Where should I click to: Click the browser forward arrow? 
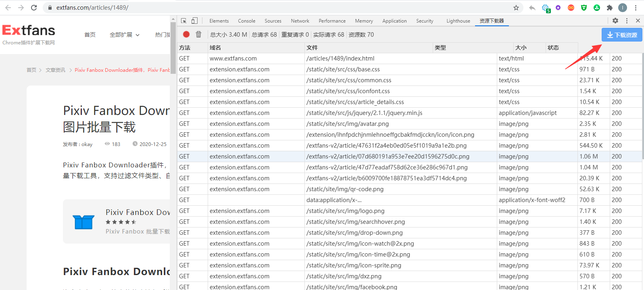pyautogui.click(x=21, y=8)
